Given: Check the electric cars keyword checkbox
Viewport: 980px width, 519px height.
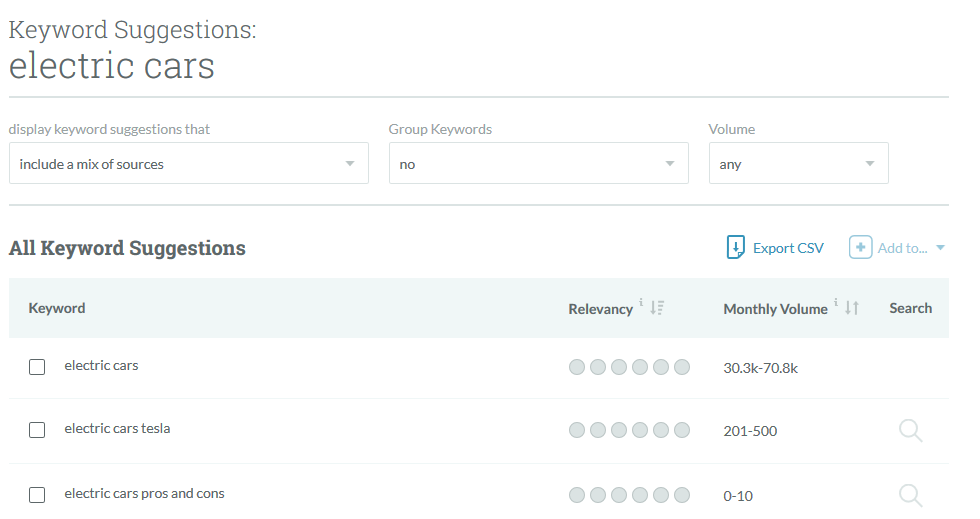Looking at the screenshot, I should [x=37, y=367].
